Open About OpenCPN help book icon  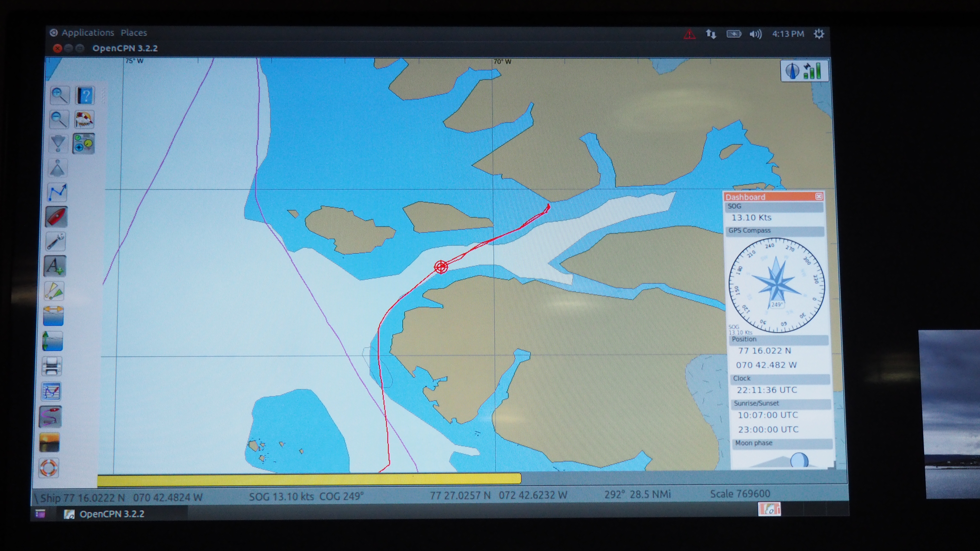85,96
